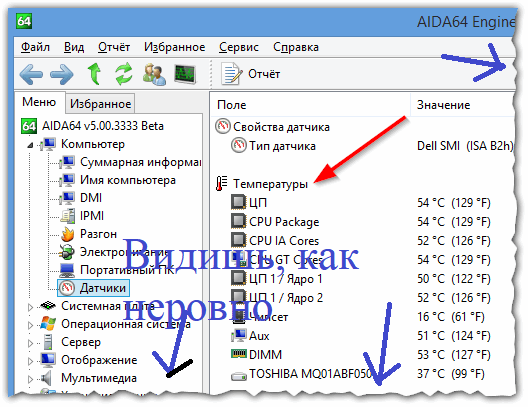Select the CPU IA Cores row

tap(284, 241)
